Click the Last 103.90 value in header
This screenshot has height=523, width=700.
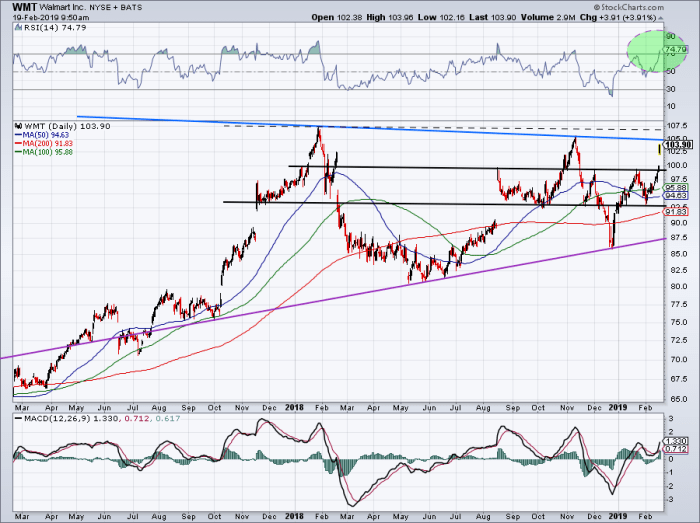[493, 17]
